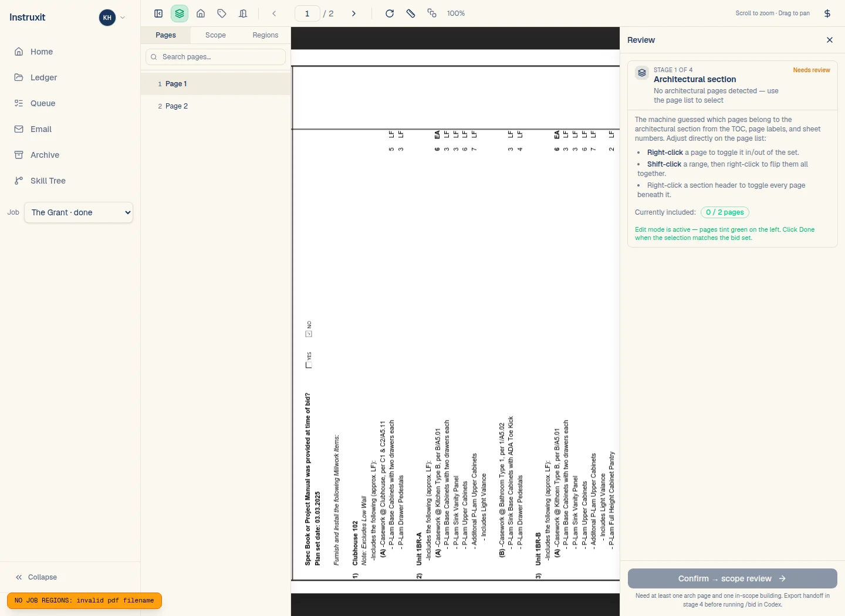This screenshot has width=845, height=616.
Task: Click the 'Architectural section' heading
Action: 695,79
